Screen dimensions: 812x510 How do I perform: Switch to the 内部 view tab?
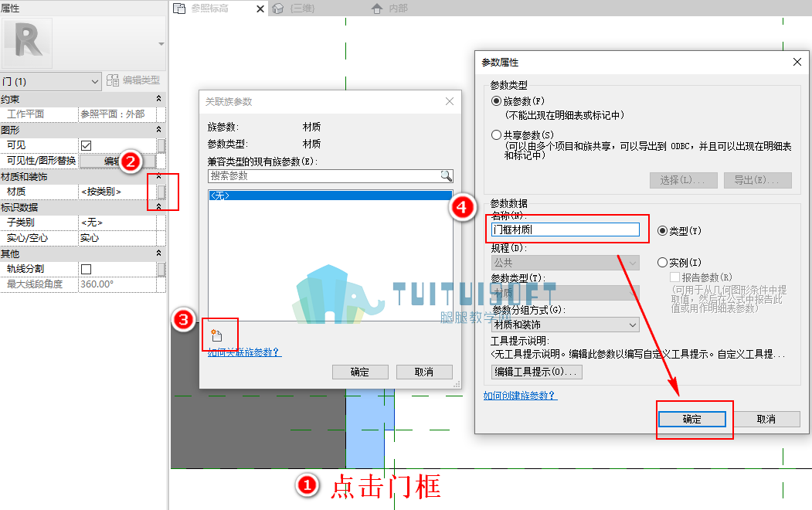390,8
